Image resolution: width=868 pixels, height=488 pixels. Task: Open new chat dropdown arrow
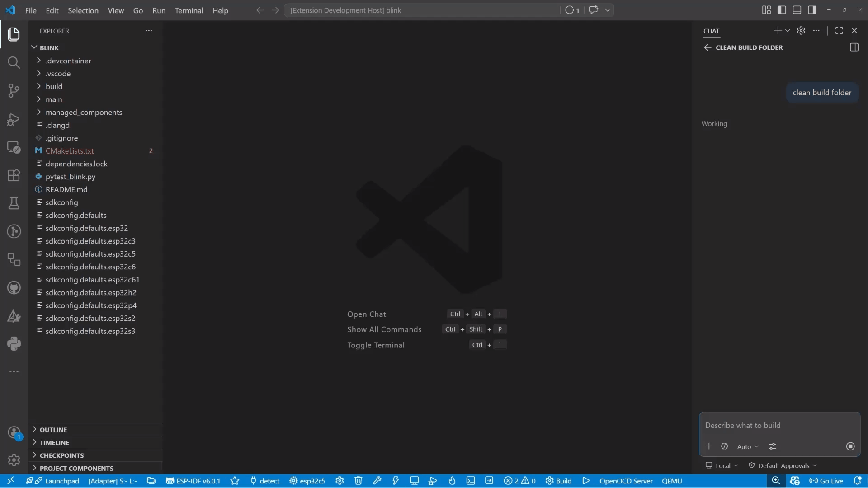(788, 31)
